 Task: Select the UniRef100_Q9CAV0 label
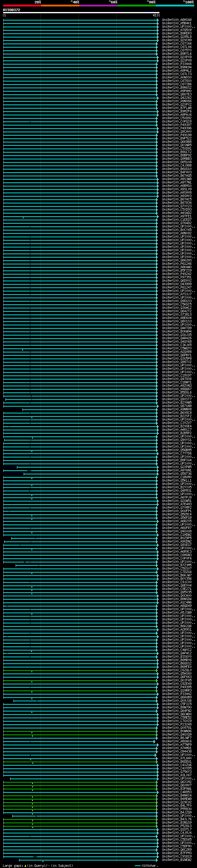pos(177,131)
